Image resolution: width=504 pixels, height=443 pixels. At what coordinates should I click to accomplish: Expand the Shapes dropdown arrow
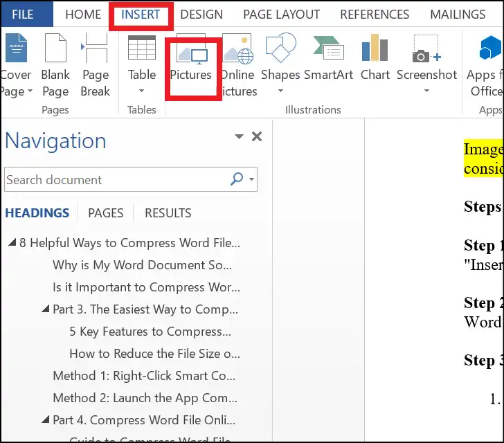[x=280, y=91]
